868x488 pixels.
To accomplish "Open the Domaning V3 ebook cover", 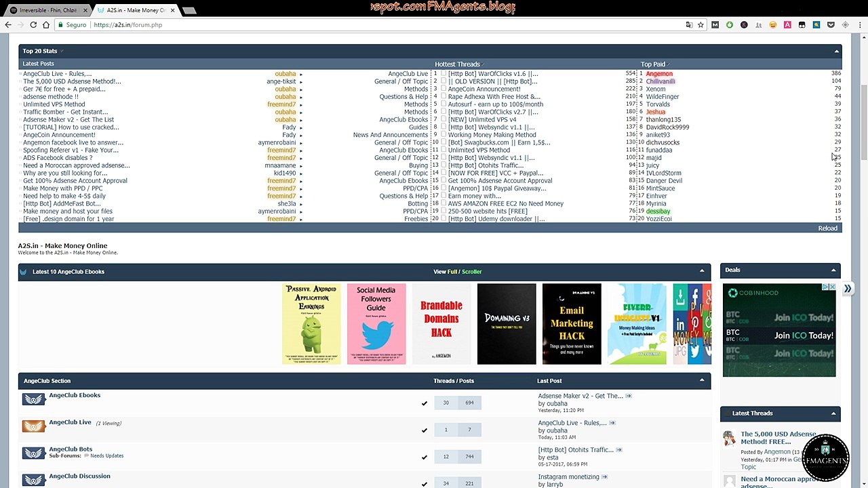I will click(507, 324).
